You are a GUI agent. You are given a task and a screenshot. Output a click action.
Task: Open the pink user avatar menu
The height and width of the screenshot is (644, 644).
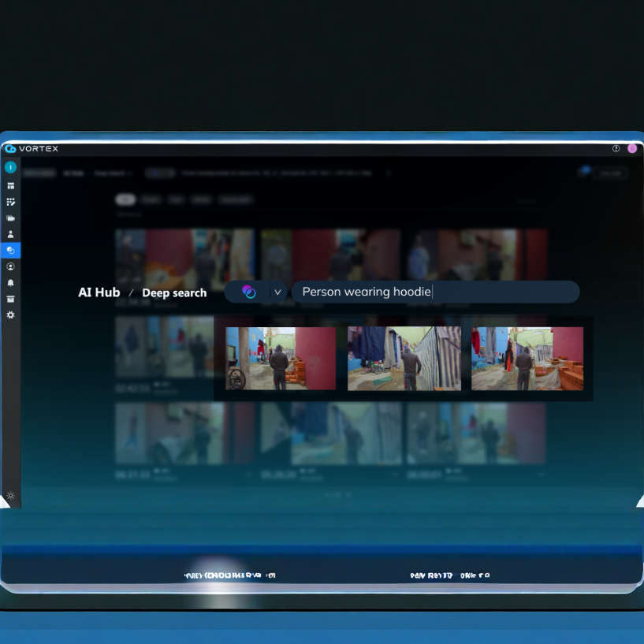pyautogui.click(x=632, y=148)
